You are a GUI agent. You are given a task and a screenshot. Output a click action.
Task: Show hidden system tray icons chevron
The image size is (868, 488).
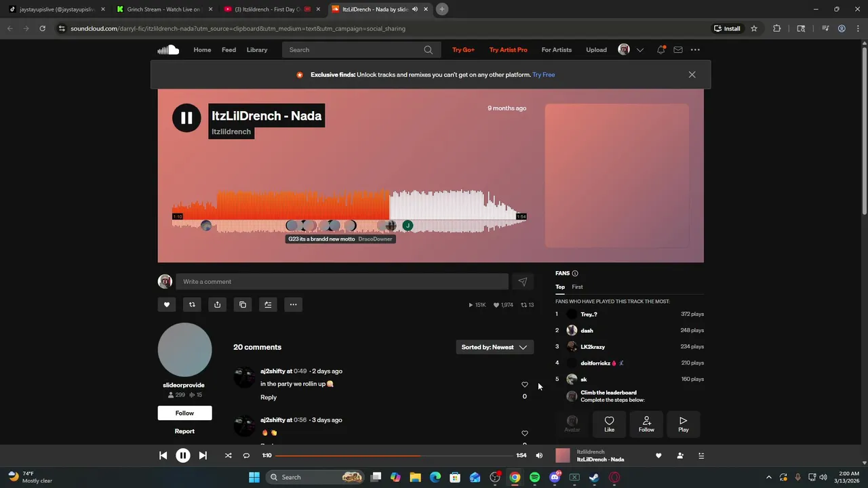coord(768,477)
